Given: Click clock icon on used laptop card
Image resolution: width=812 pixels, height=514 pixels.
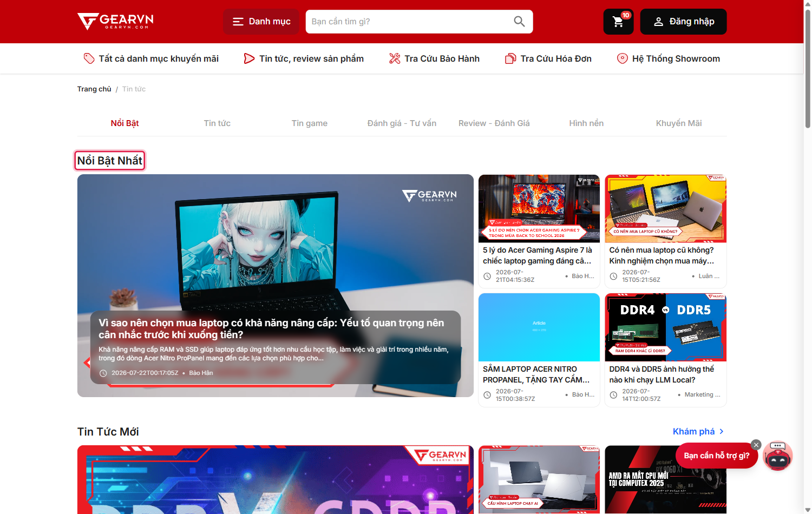Looking at the screenshot, I should coord(613,276).
